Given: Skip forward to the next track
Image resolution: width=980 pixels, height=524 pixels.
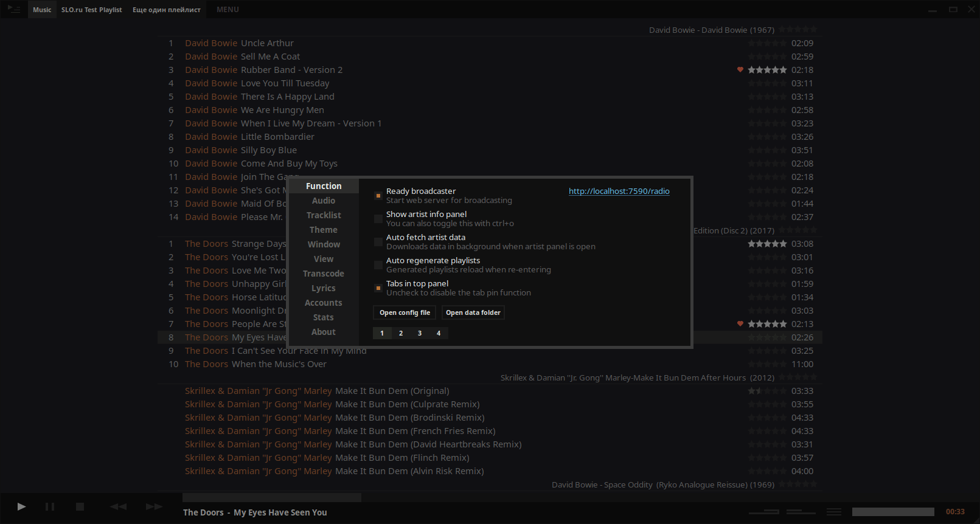Looking at the screenshot, I should 154,506.
